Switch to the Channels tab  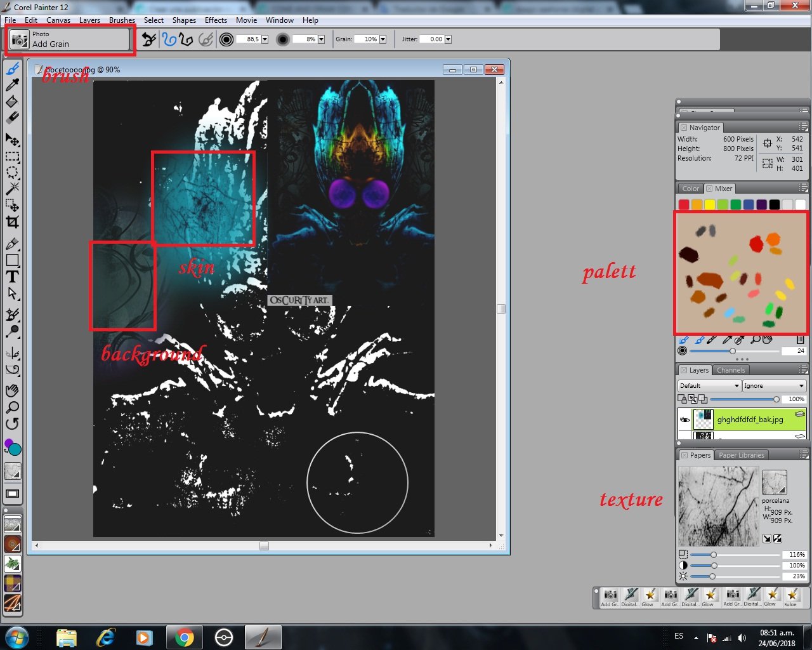pos(731,370)
